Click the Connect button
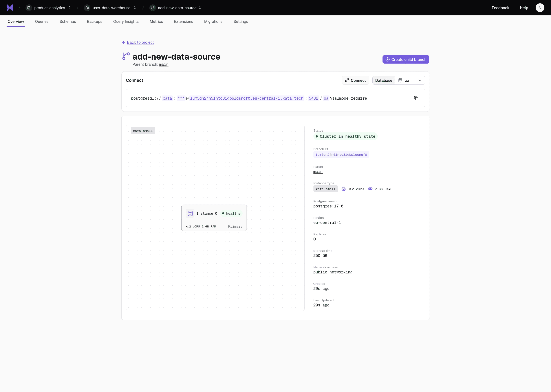Viewport: 551px width, 392px height. pyautogui.click(x=355, y=80)
